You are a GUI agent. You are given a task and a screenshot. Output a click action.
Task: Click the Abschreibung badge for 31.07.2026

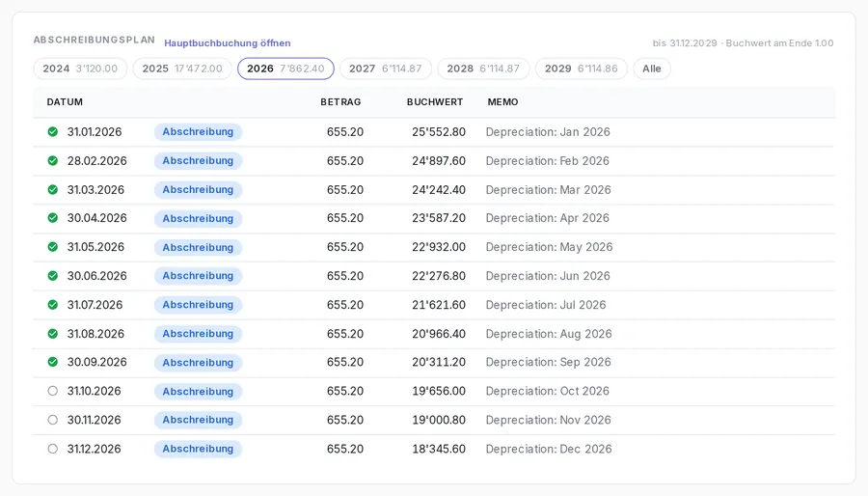click(198, 305)
